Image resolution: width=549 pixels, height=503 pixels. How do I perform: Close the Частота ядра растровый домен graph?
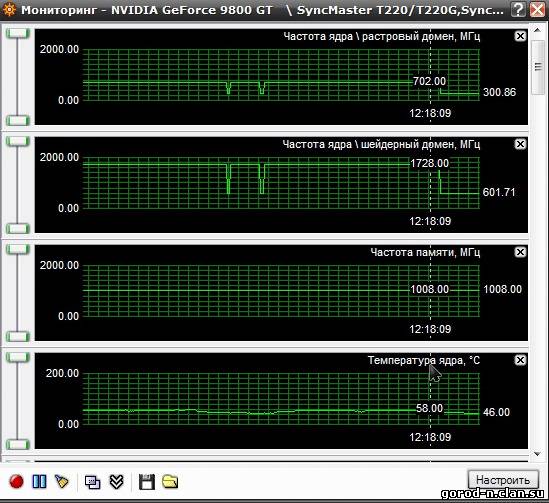pos(520,36)
